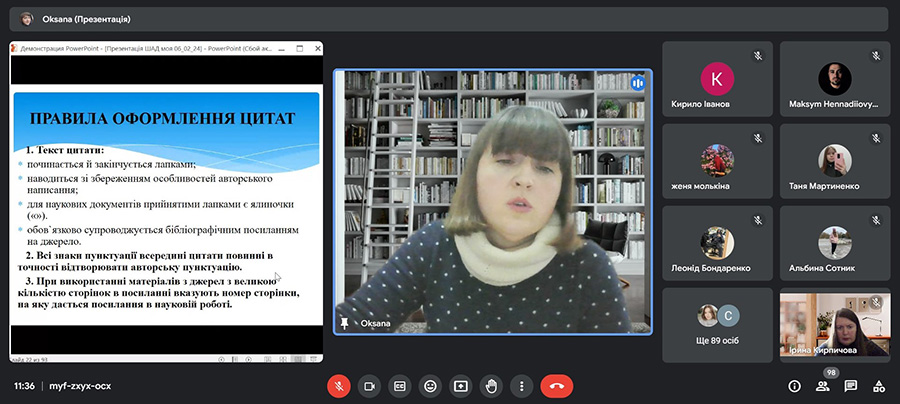Select Кирило Іванов participant tile
The height and width of the screenshot is (404, 900).
coord(717,79)
